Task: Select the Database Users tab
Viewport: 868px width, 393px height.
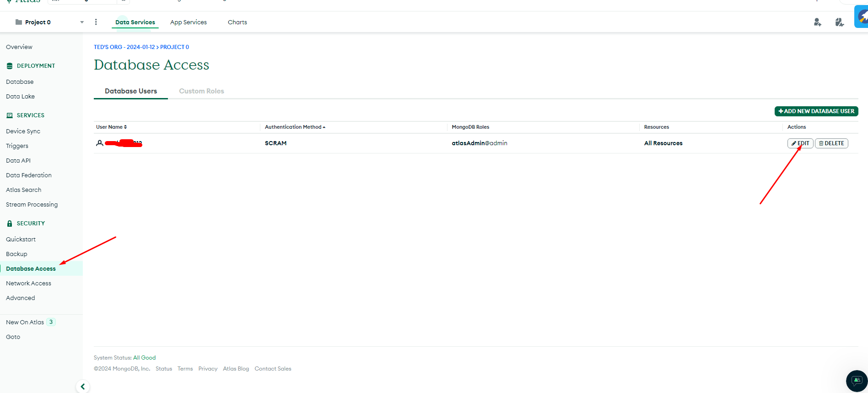Action: pyautogui.click(x=131, y=91)
